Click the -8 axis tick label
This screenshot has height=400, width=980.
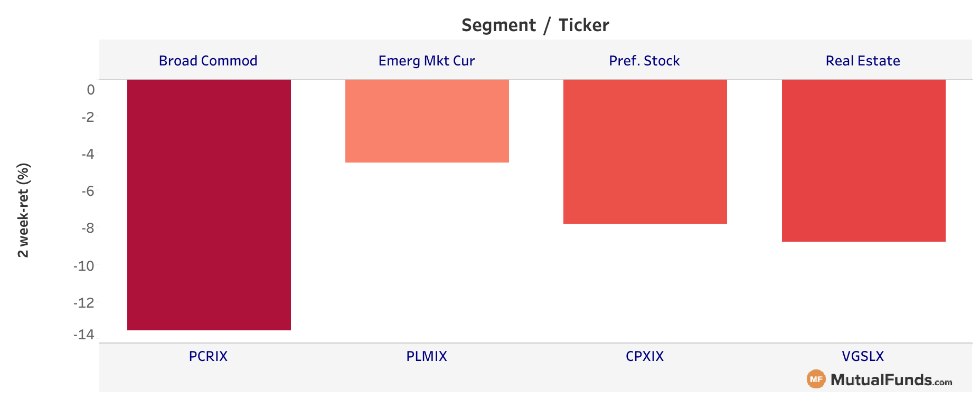[88, 228]
